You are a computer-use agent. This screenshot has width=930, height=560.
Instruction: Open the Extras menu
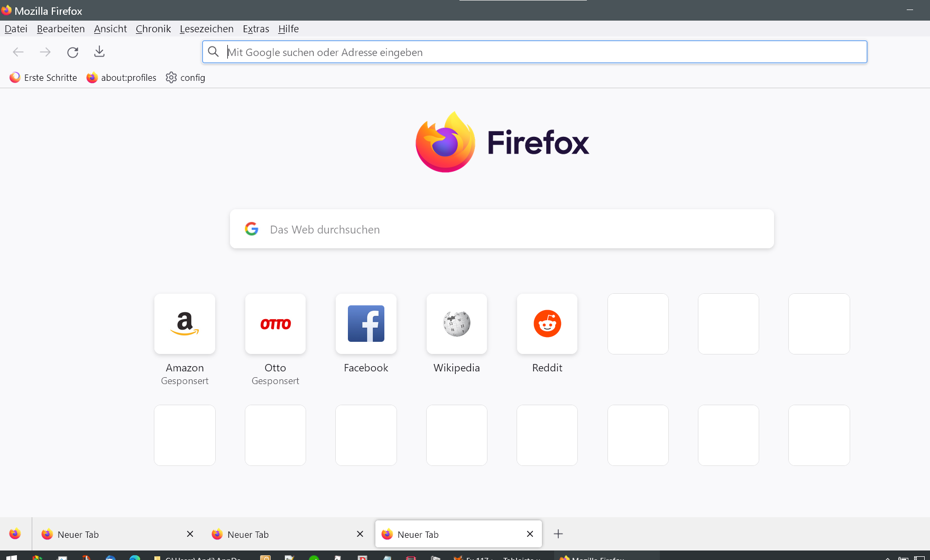point(256,29)
